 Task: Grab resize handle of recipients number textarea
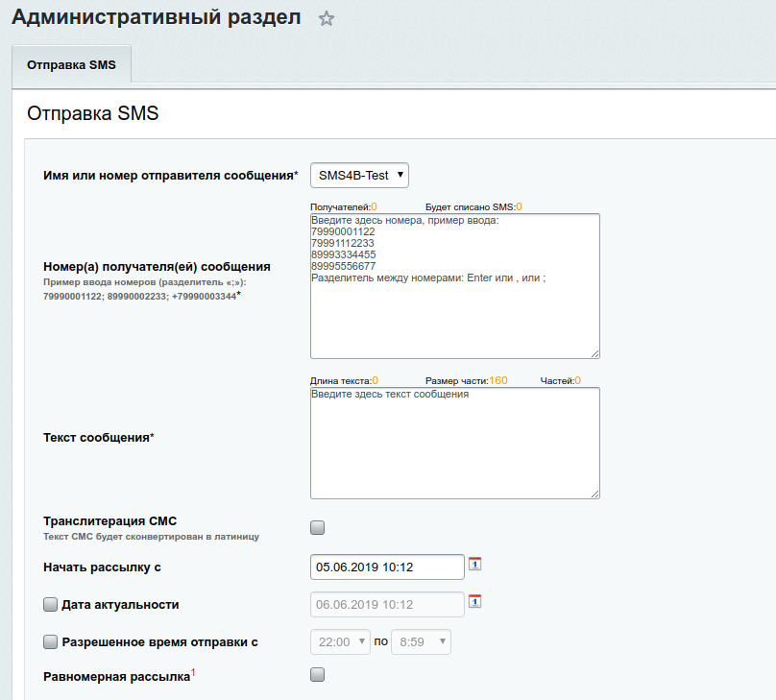(x=594, y=353)
